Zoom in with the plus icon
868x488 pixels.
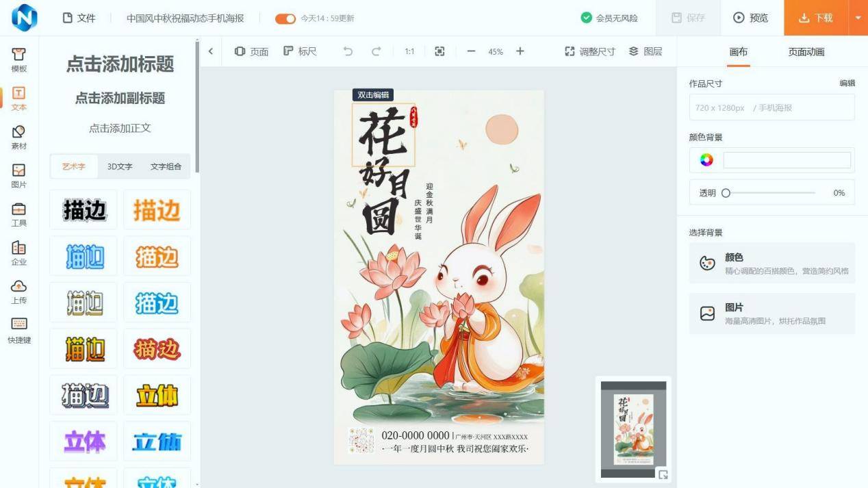(520, 51)
